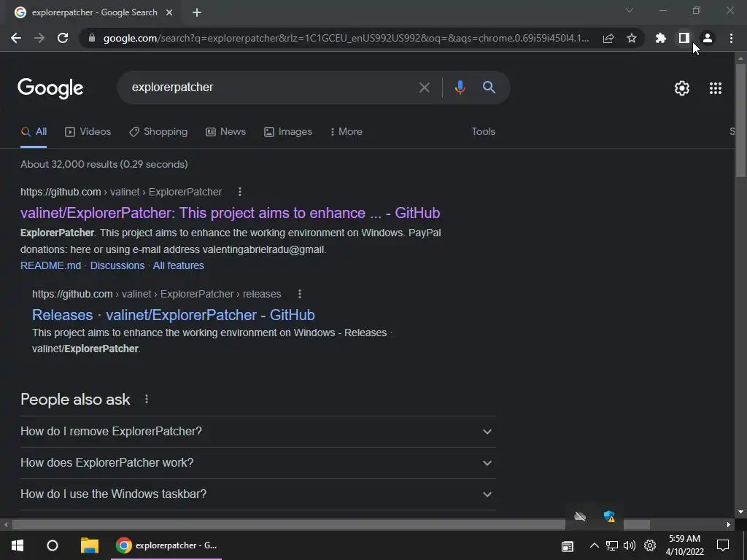Open the News and interests taskbar icon
Image resolution: width=747 pixels, height=560 pixels.
pyautogui.click(x=567, y=545)
